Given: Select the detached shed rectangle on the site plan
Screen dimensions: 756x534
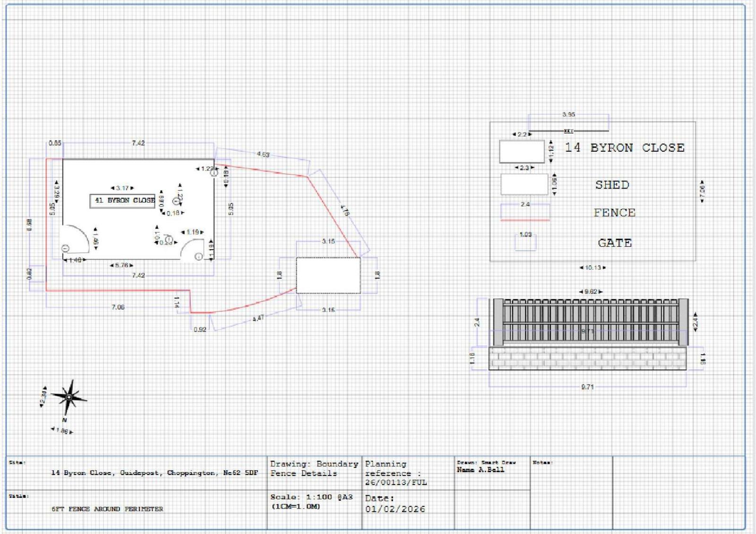Looking at the screenshot, I should click(x=327, y=276).
